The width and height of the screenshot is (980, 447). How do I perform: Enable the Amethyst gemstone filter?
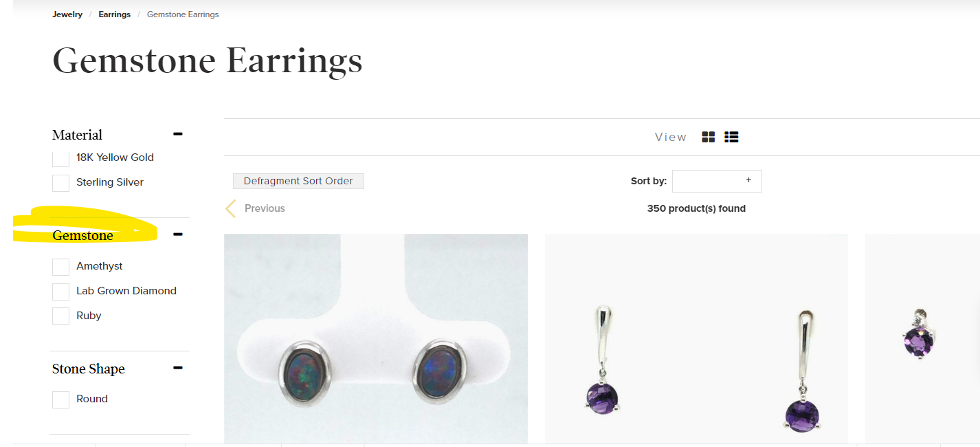point(61,267)
